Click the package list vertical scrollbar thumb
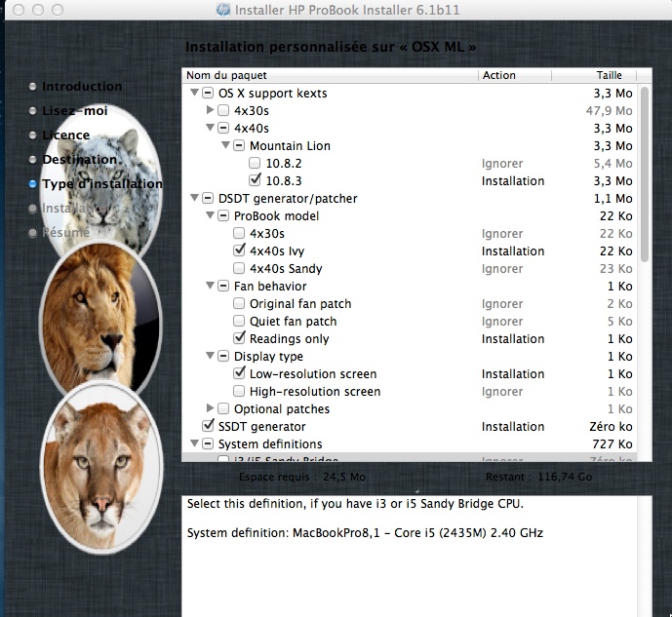 (644, 174)
